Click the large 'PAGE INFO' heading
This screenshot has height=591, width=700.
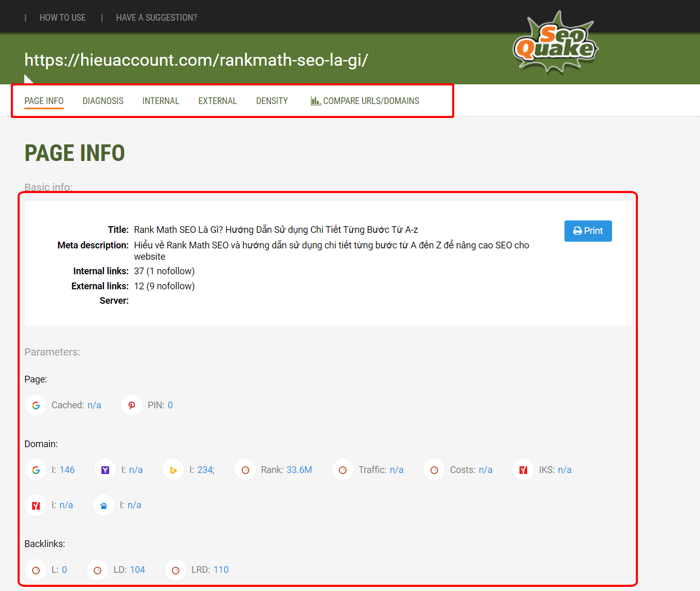point(75,153)
